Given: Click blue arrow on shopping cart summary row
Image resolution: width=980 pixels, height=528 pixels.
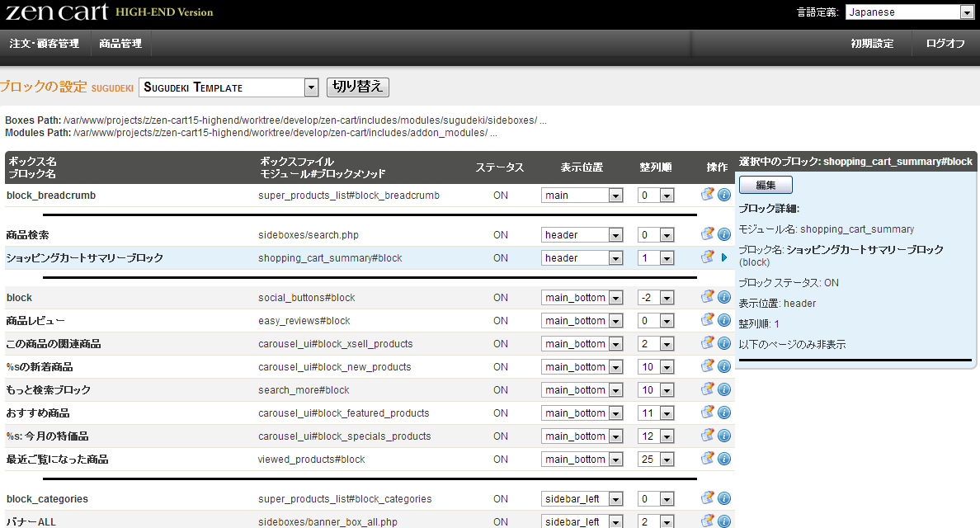Looking at the screenshot, I should 724,257.
